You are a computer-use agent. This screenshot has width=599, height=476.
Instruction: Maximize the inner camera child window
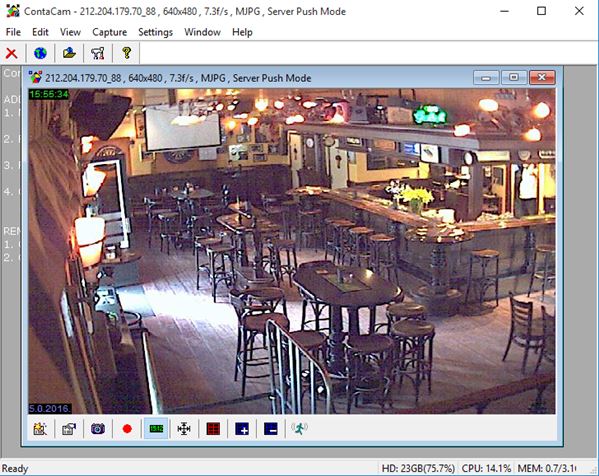point(514,78)
